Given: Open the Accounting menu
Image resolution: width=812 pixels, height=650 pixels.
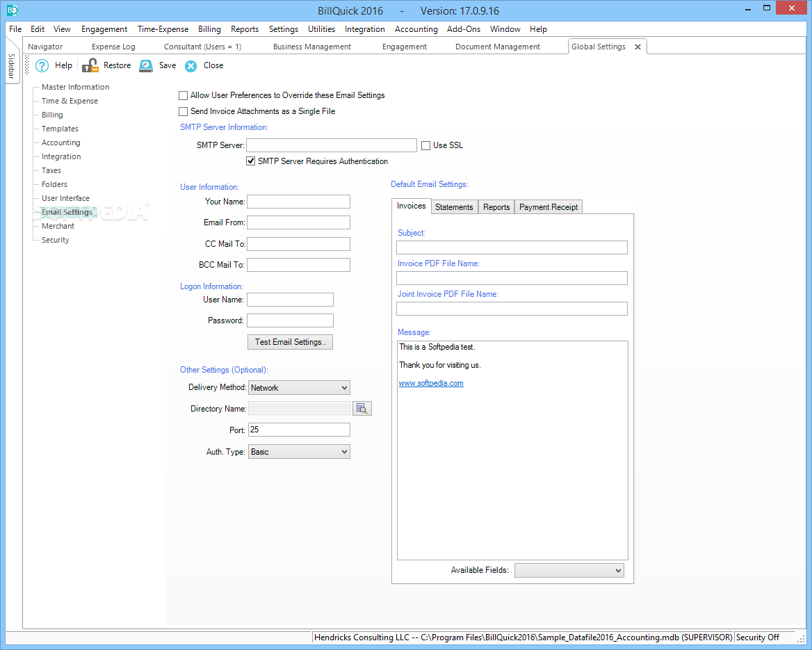Looking at the screenshot, I should pyautogui.click(x=416, y=29).
